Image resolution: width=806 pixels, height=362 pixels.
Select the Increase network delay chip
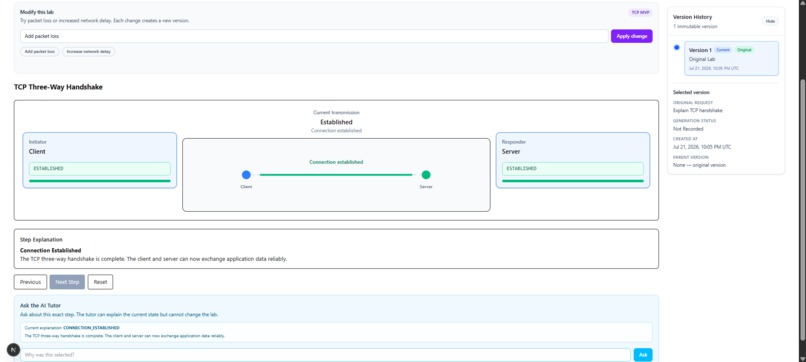coord(89,51)
